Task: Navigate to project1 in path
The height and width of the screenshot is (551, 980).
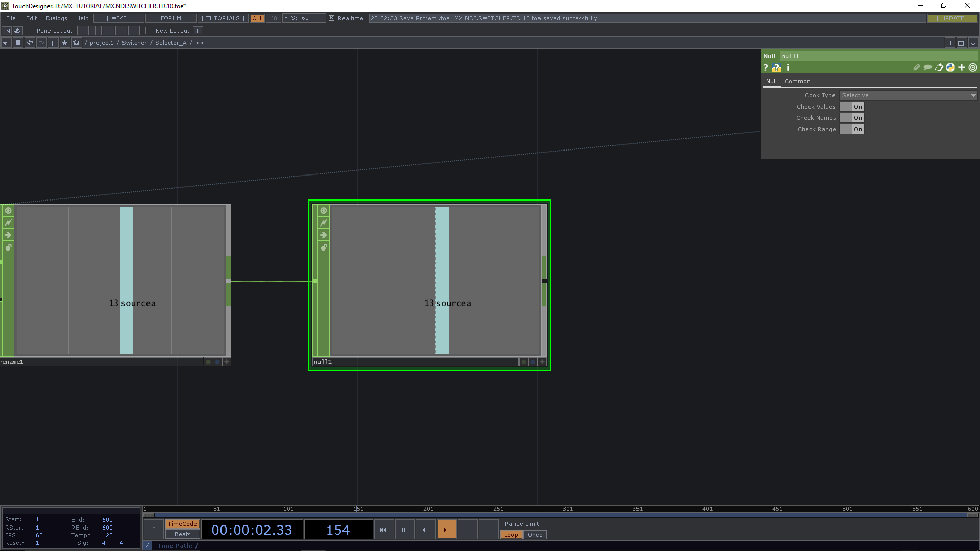Action: point(102,43)
